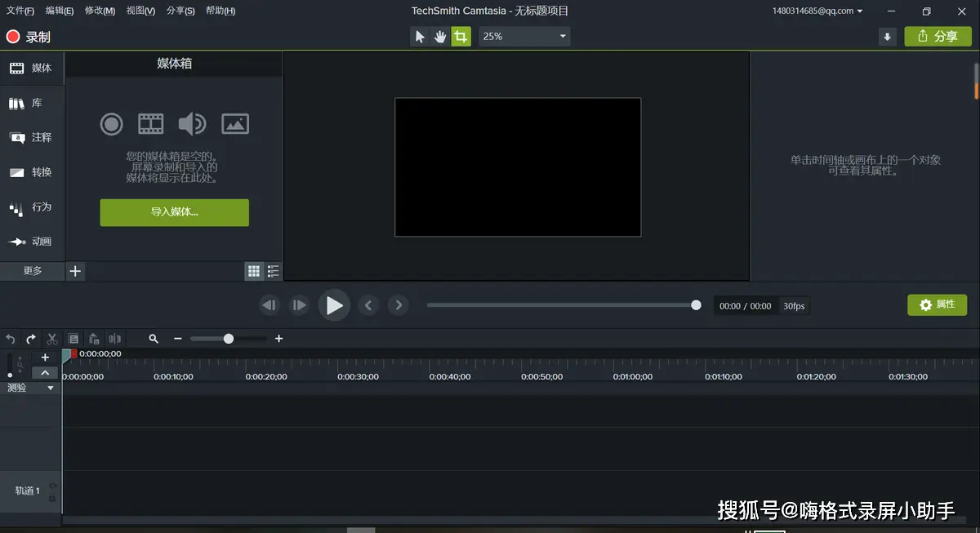The image size is (980, 533).
Task: Expand the 测验 quiz dropdown arrow
Action: pos(51,389)
